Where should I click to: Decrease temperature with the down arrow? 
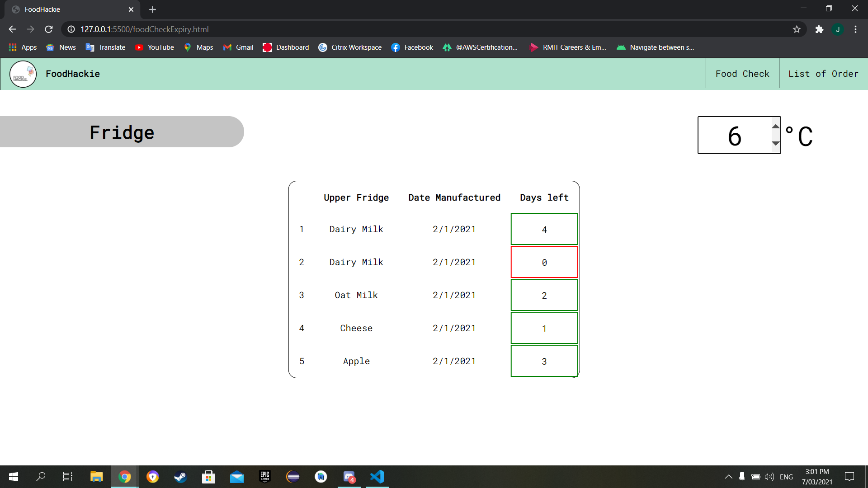(775, 144)
